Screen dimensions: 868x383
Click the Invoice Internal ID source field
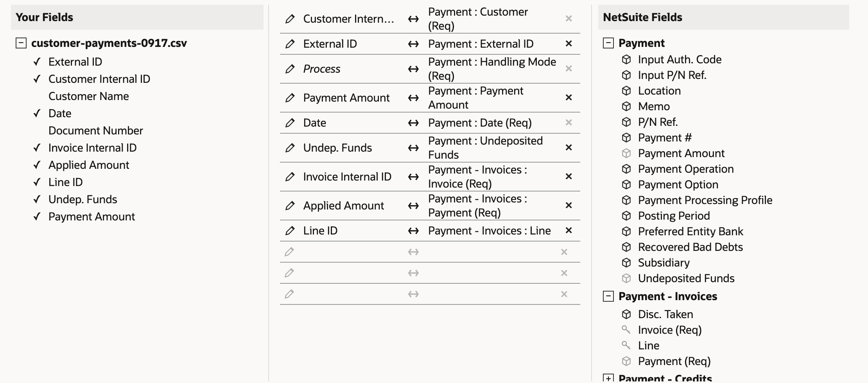(93, 148)
